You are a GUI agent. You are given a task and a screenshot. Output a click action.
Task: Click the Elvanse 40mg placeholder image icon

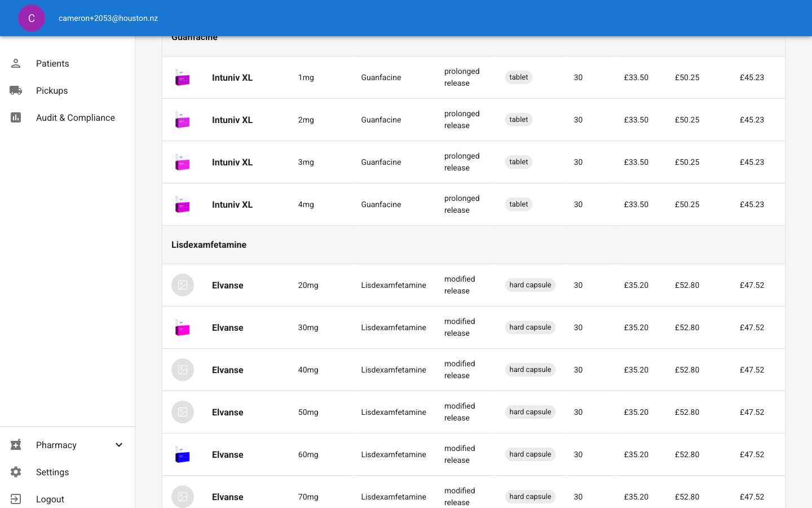[x=183, y=370]
